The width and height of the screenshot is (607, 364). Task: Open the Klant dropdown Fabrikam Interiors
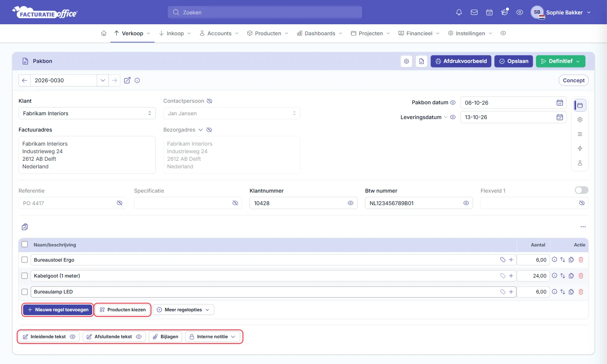87,113
